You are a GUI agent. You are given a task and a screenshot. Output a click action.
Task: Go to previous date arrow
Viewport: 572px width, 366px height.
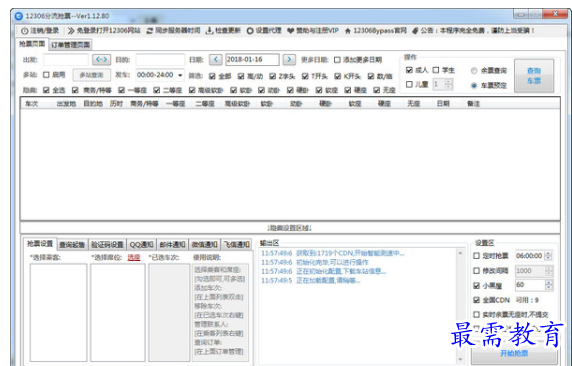click(216, 59)
